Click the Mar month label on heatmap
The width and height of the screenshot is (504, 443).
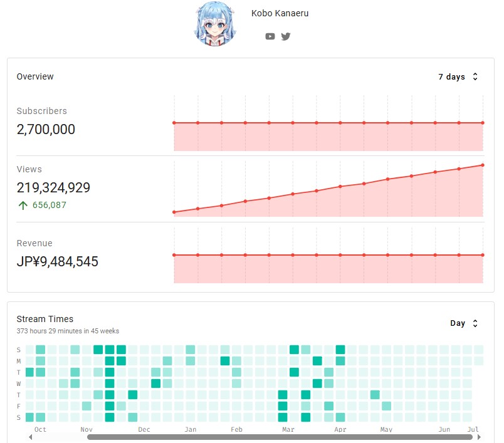(x=288, y=429)
